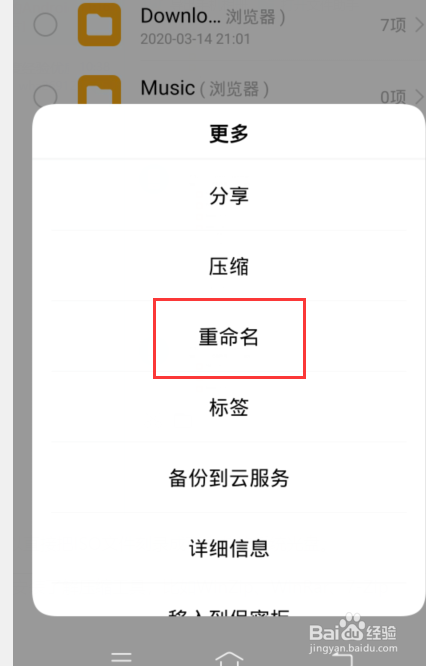Image resolution: width=426 pixels, height=666 pixels.
Task: Expand the Music folder chevron arrow
Action: [419, 97]
